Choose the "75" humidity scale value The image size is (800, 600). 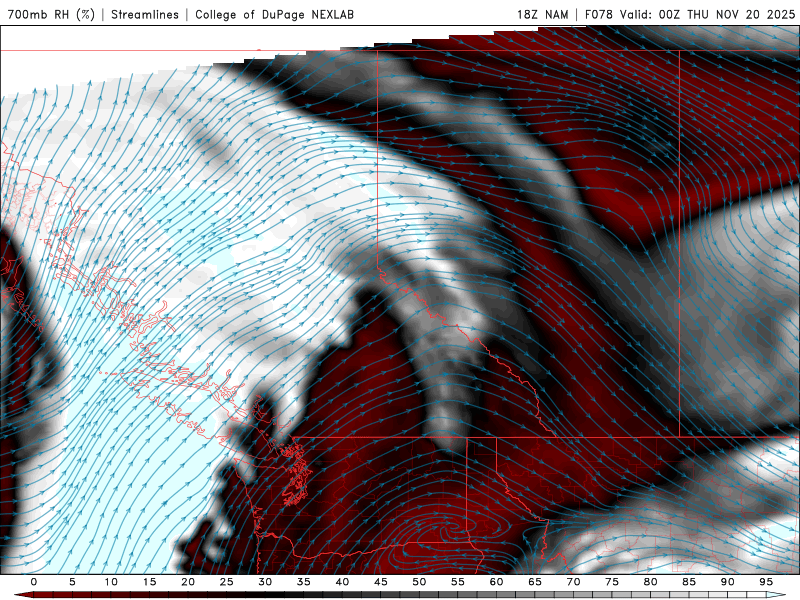(x=612, y=582)
